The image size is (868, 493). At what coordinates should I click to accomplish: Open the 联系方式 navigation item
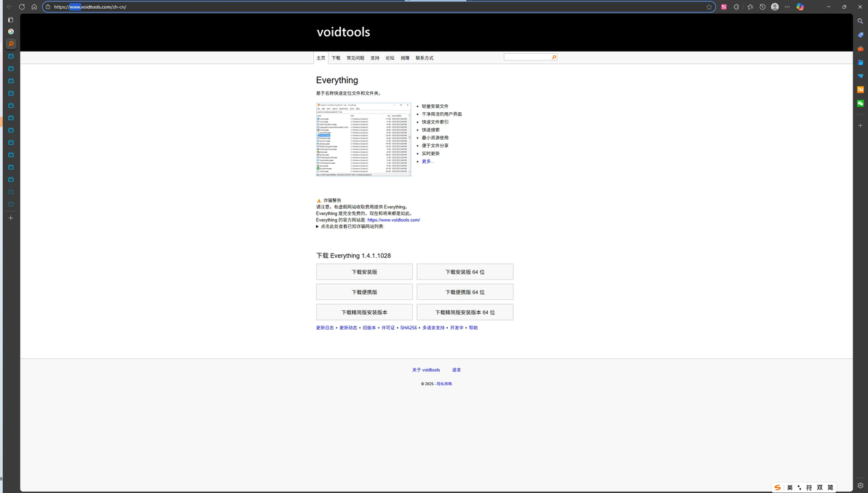point(425,58)
